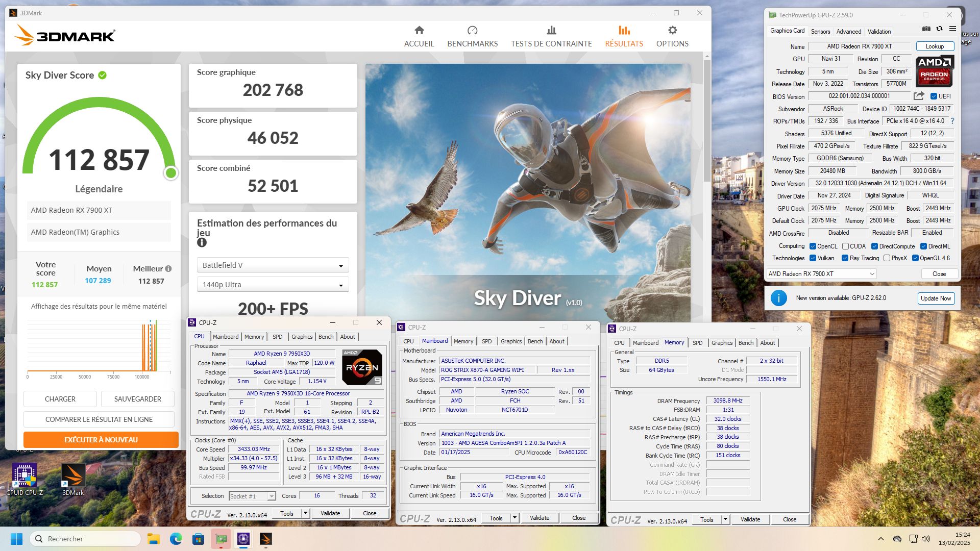Click Bus Interface question mark in GPU-Z
Image resolution: width=980 pixels, height=551 pixels.
coord(952,121)
